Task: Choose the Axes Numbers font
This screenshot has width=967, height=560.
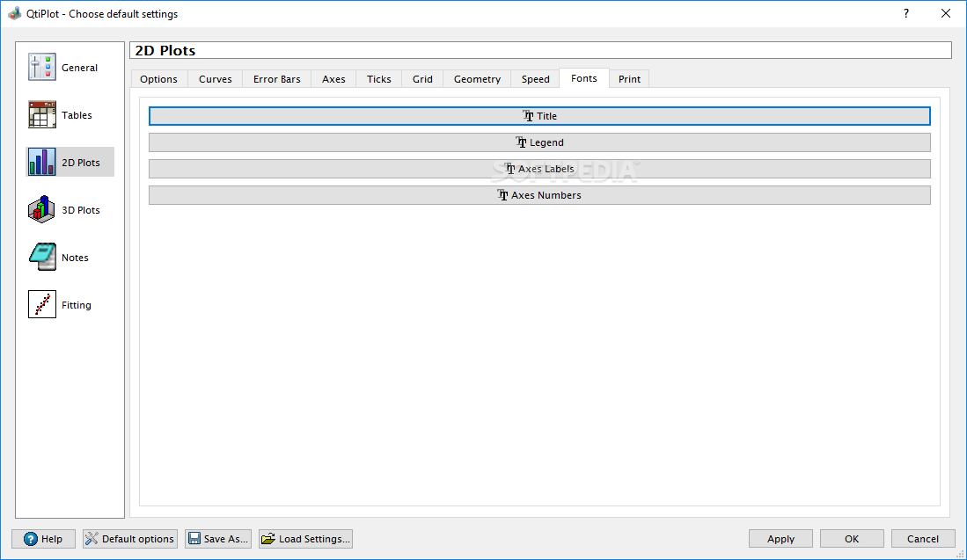Action: point(539,195)
